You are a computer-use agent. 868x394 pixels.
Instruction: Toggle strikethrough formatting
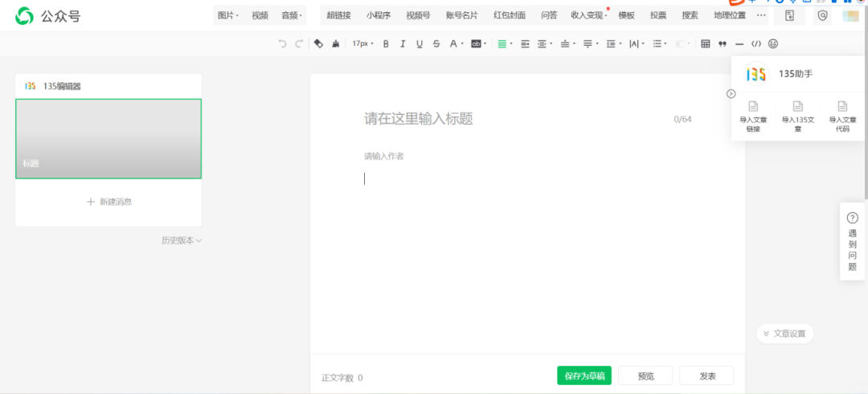coord(436,44)
